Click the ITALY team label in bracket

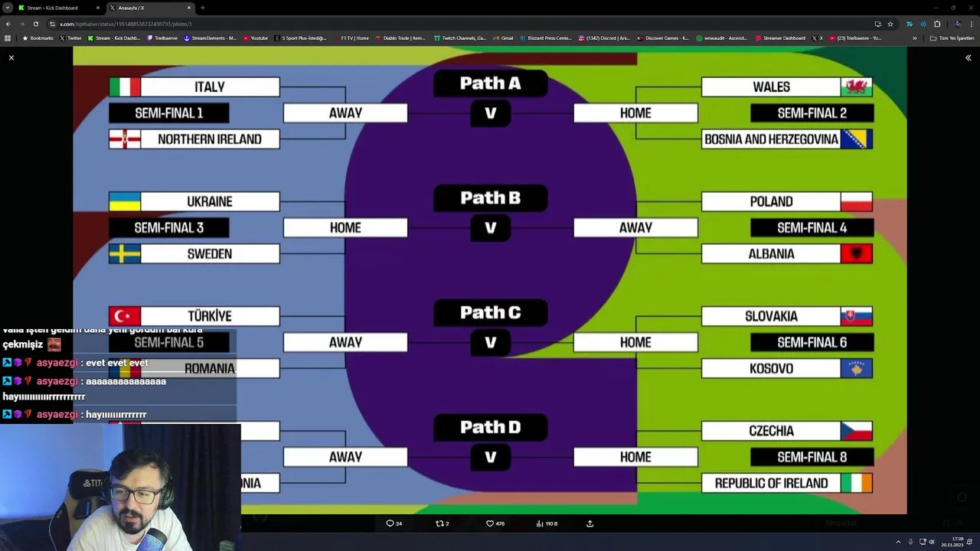point(210,87)
